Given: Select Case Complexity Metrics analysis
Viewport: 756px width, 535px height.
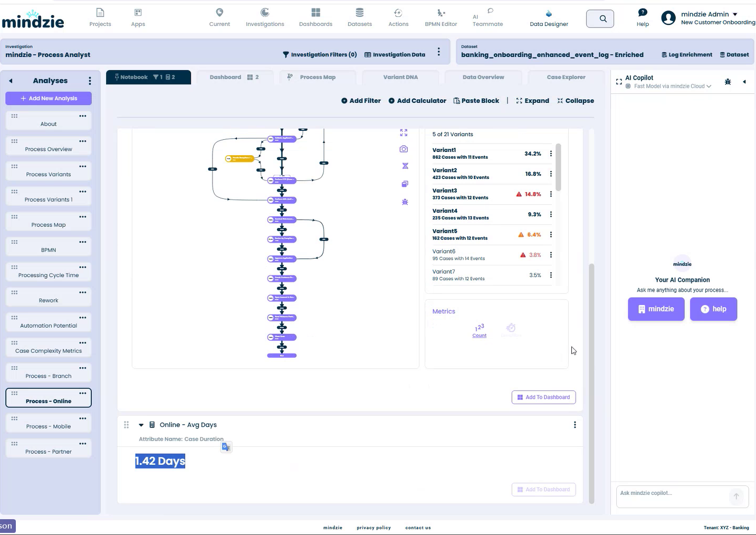Looking at the screenshot, I should [x=49, y=348].
